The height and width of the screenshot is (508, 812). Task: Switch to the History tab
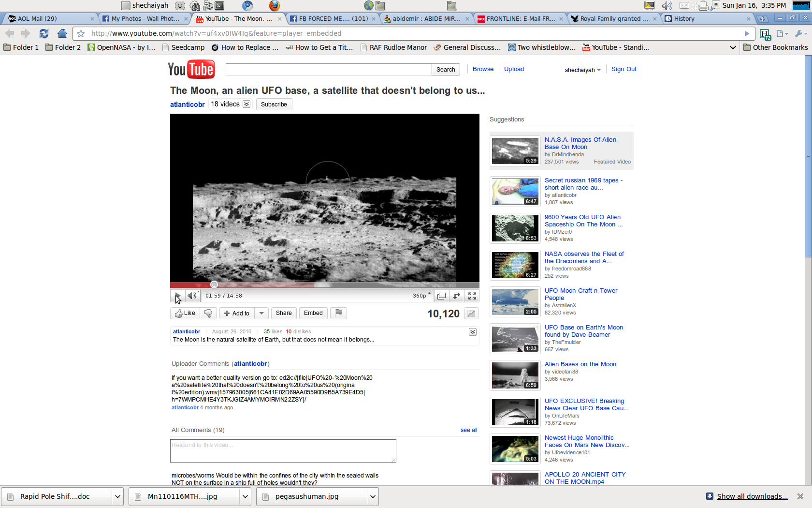tap(707, 18)
